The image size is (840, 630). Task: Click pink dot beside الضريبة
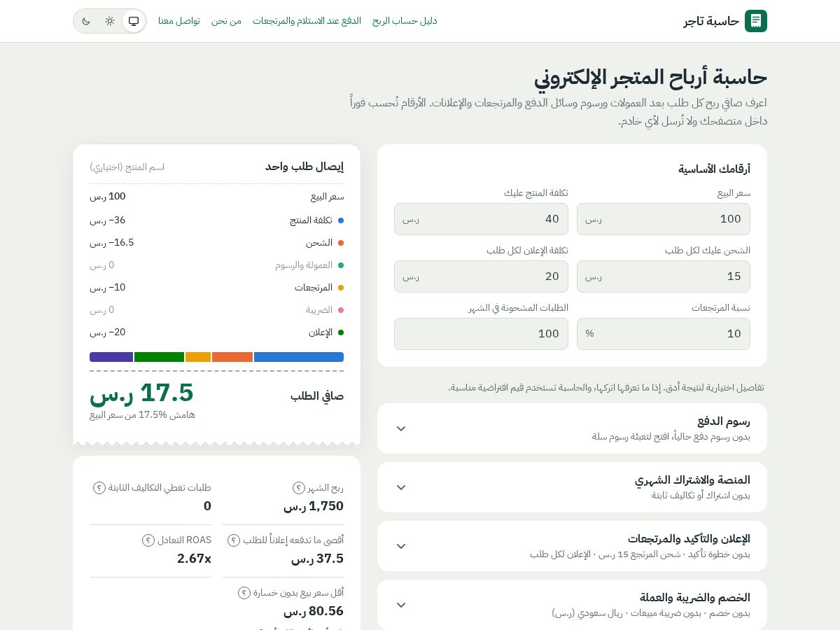341,310
